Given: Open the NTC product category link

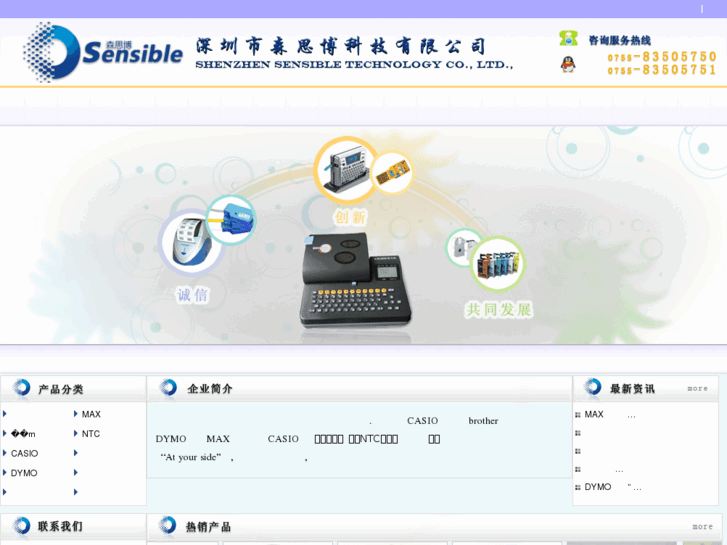Looking at the screenshot, I should pos(91,434).
